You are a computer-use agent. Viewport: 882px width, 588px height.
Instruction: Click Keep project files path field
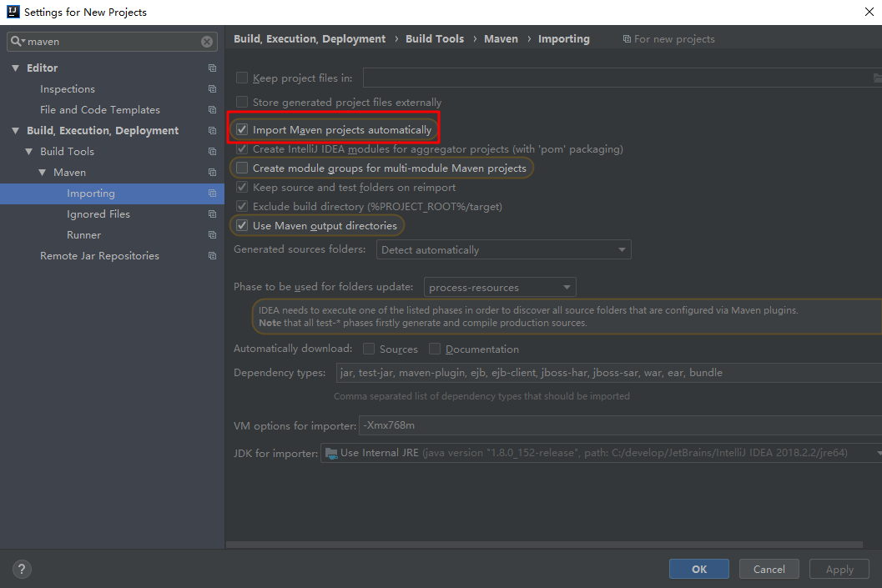(x=622, y=78)
